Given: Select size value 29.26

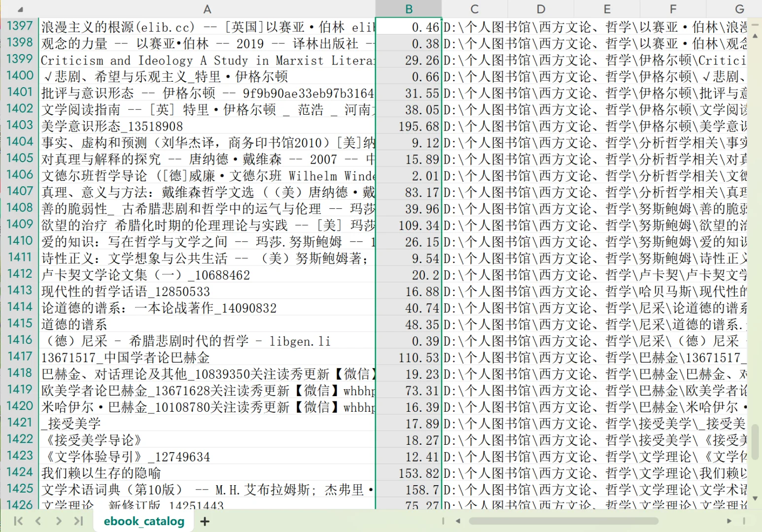Looking at the screenshot, I should click(409, 60).
